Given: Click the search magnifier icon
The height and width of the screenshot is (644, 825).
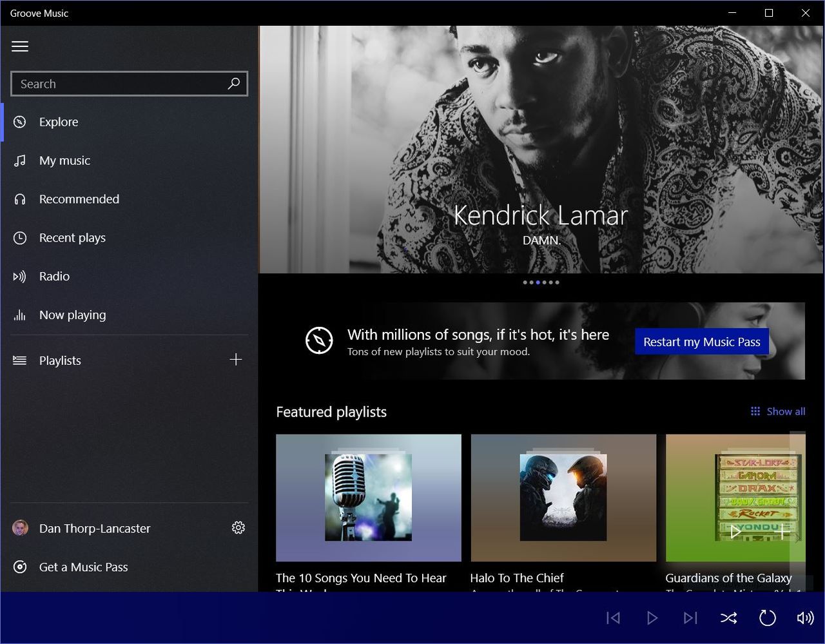Looking at the screenshot, I should click(x=234, y=83).
